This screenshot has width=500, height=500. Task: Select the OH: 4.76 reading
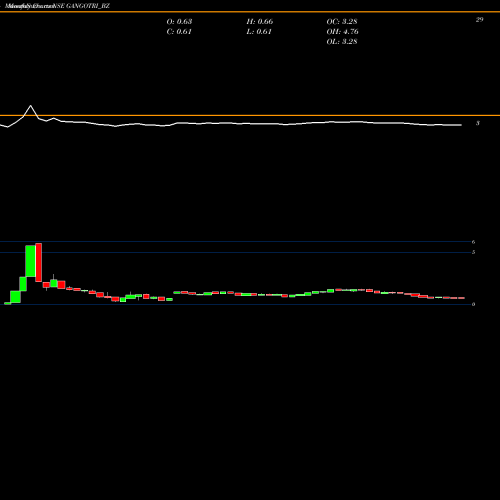tap(342, 31)
